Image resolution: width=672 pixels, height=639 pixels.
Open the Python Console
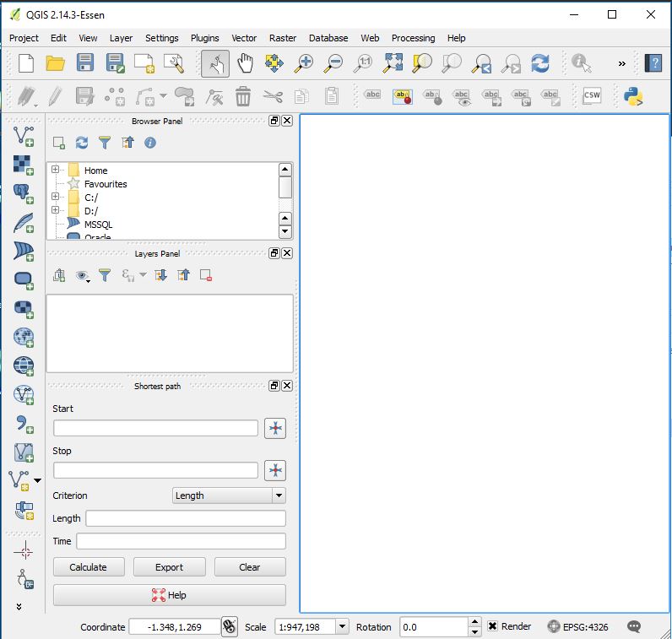tap(633, 96)
